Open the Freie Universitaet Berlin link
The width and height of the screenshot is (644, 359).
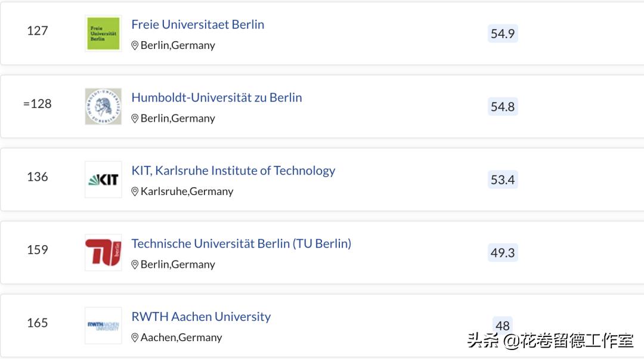coord(197,24)
